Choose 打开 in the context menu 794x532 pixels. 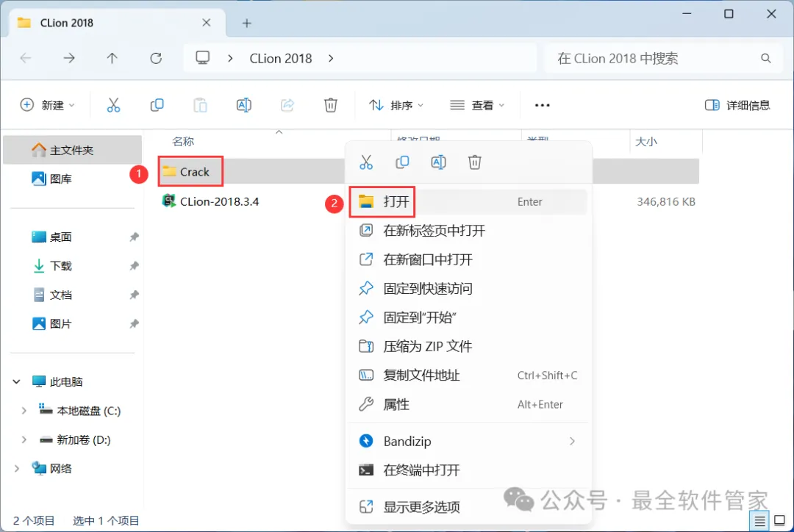pyautogui.click(x=468, y=201)
